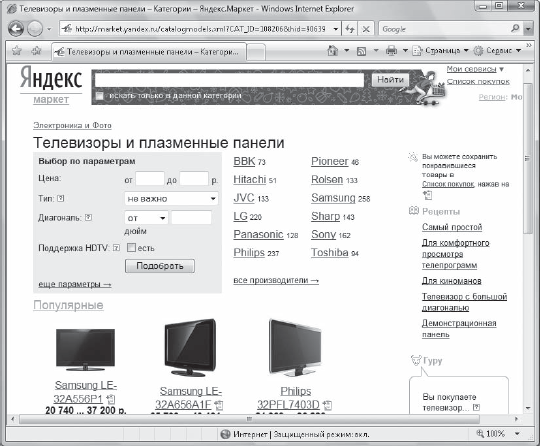The width and height of the screenshot is (540, 446).
Task: Click the Яндекс Маркет search input field
Action: [x=229, y=80]
